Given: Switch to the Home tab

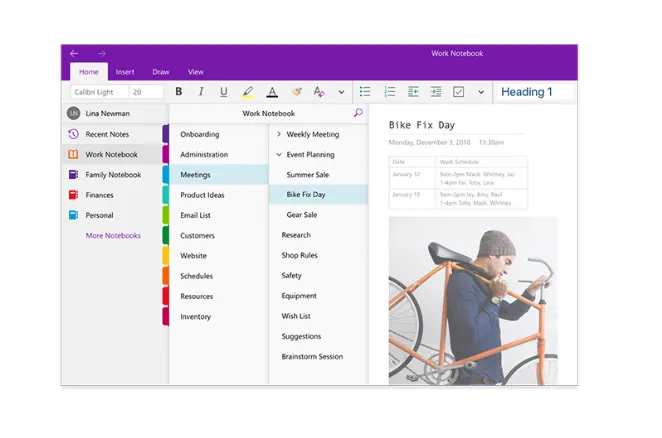Looking at the screenshot, I should 89,72.
